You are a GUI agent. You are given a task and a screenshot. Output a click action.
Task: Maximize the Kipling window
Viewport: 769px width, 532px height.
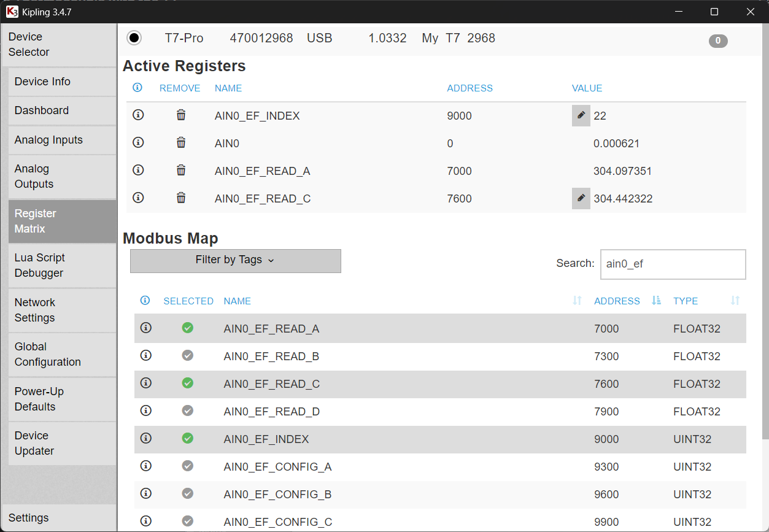point(714,12)
